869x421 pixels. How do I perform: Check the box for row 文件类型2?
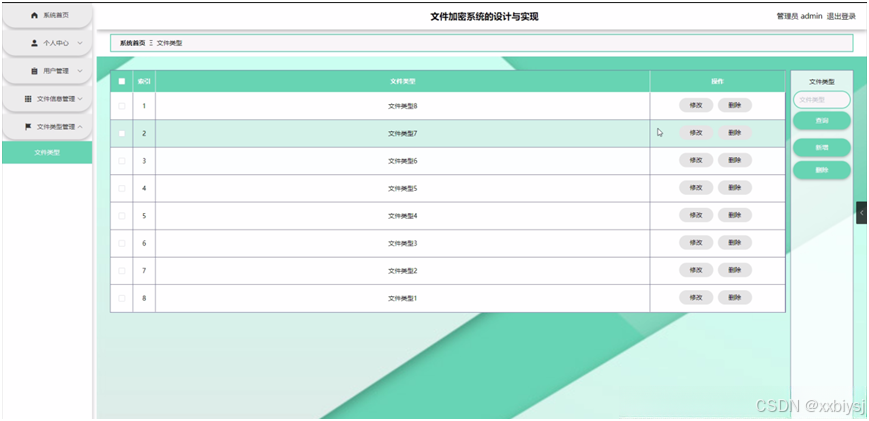[122, 270]
